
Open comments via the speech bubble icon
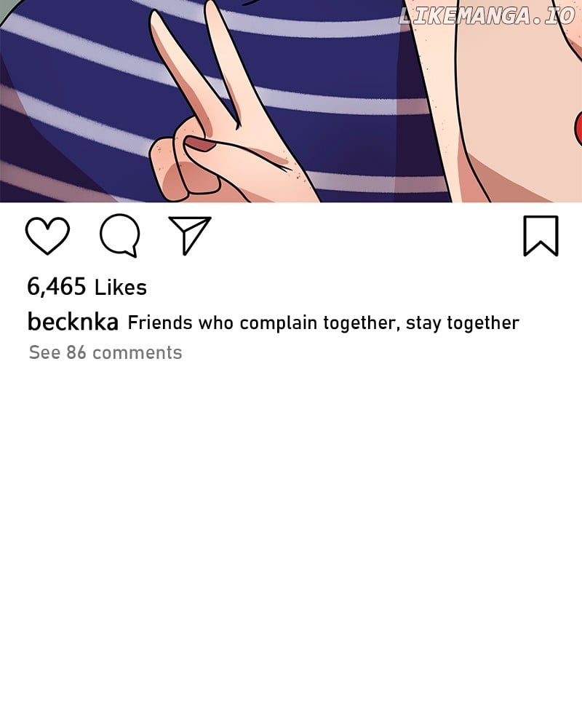pos(120,235)
